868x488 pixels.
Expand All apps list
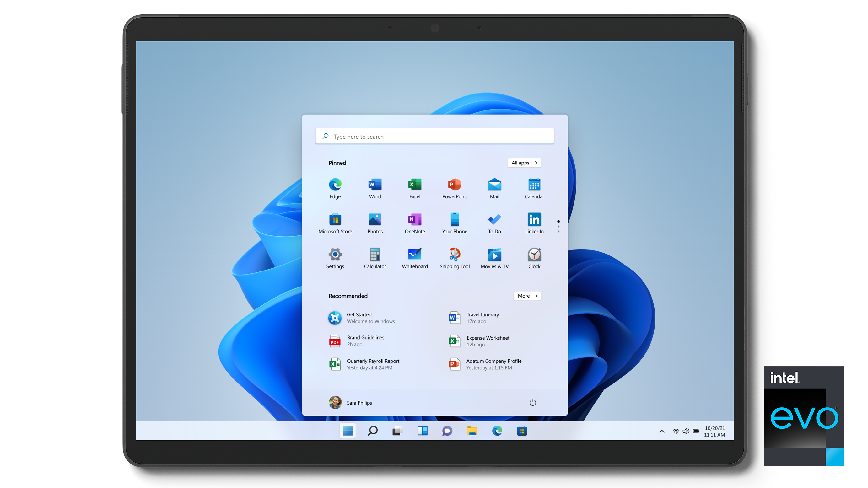(x=524, y=163)
